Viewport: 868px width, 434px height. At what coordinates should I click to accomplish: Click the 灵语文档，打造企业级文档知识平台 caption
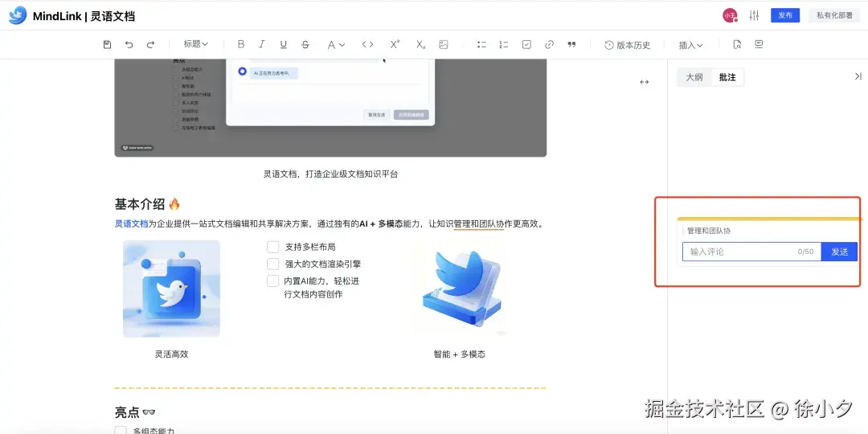pos(330,174)
